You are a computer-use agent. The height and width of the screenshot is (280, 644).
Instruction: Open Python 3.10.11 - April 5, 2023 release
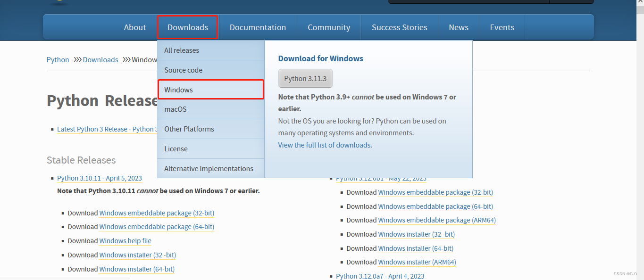tap(100, 178)
